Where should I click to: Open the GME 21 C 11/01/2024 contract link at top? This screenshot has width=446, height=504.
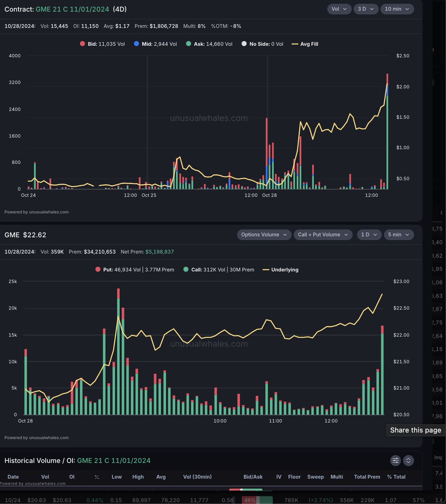pyautogui.click(x=78, y=9)
